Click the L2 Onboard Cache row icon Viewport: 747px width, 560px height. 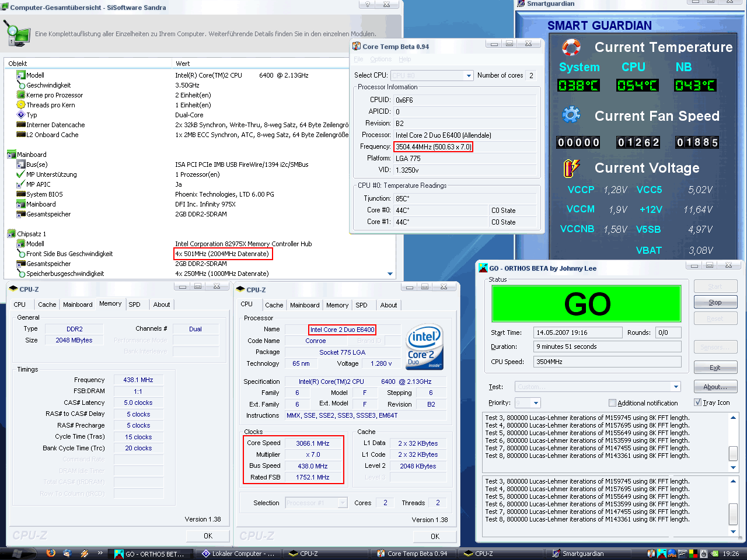pos(21,135)
